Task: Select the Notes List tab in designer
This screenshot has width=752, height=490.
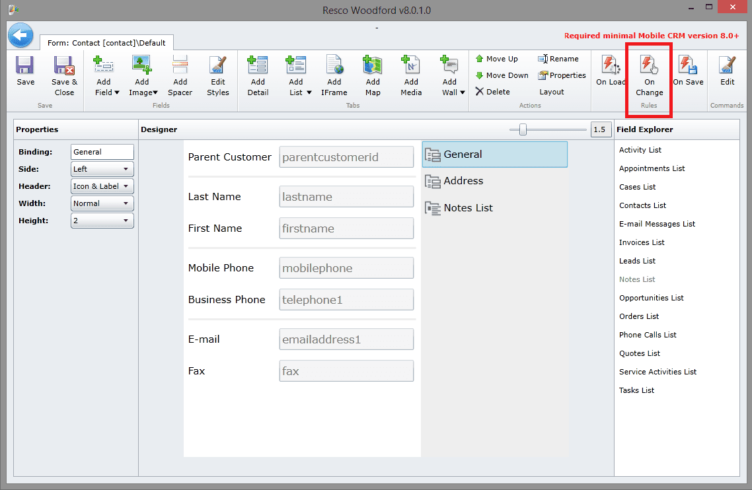Action: point(467,208)
